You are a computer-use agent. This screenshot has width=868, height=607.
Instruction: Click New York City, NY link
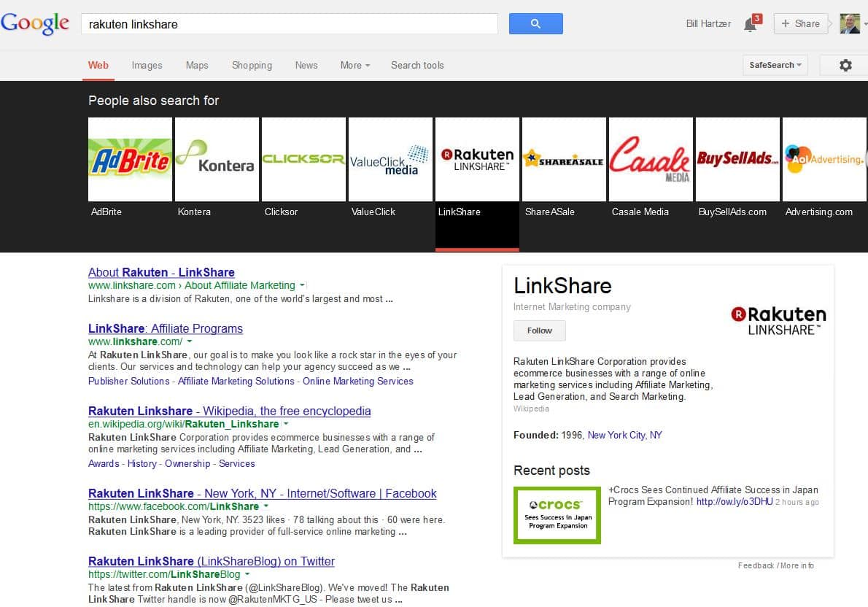coord(624,436)
